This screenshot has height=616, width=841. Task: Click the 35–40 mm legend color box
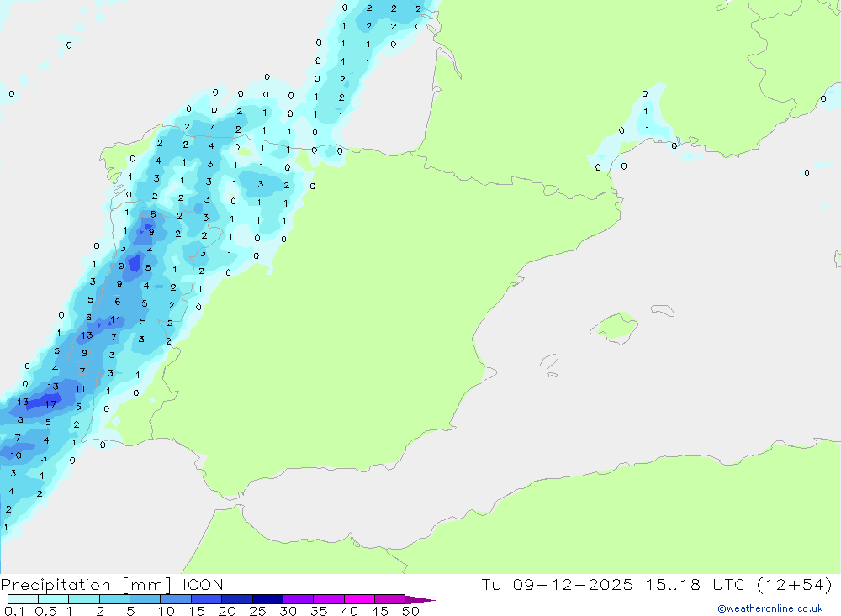tap(329, 599)
